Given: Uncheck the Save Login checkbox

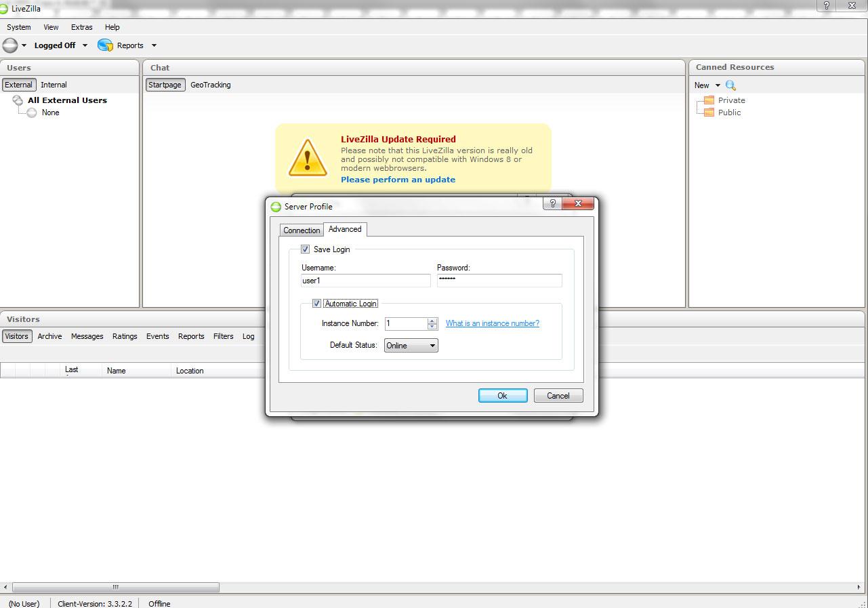Looking at the screenshot, I should (305, 249).
